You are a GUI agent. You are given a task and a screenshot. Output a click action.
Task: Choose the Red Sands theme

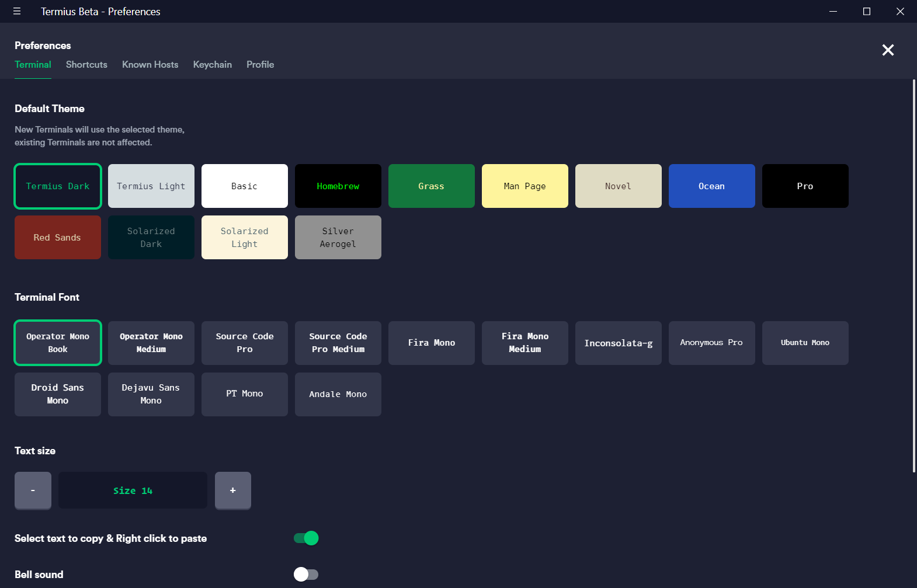tap(58, 238)
